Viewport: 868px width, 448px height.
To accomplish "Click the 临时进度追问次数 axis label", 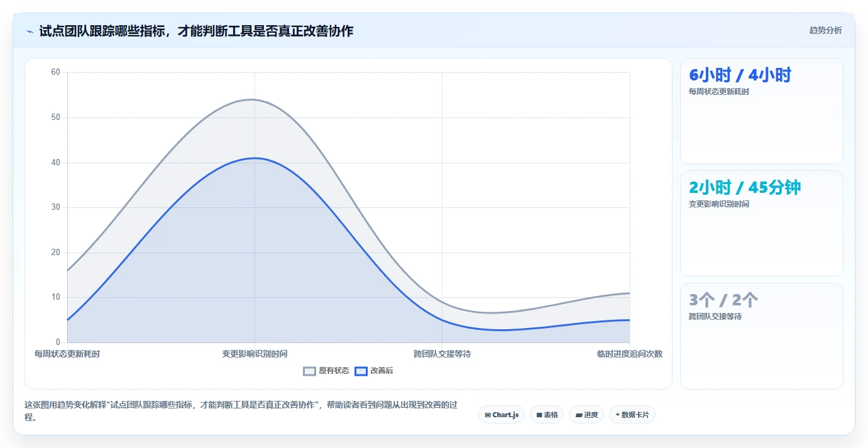I will pos(630,354).
